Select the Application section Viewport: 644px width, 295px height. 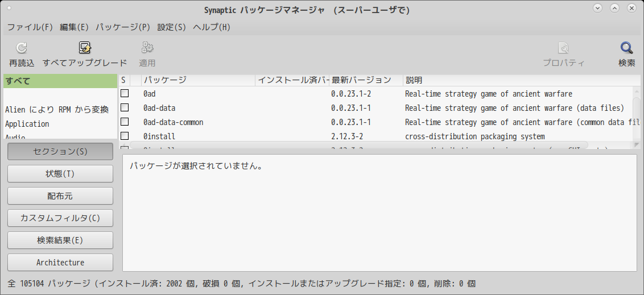pyautogui.click(x=27, y=124)
